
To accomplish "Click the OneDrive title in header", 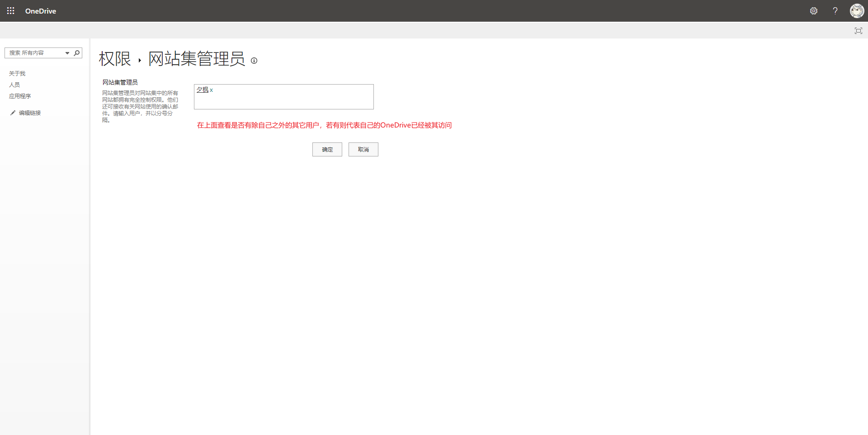I will tap(41, 11).
